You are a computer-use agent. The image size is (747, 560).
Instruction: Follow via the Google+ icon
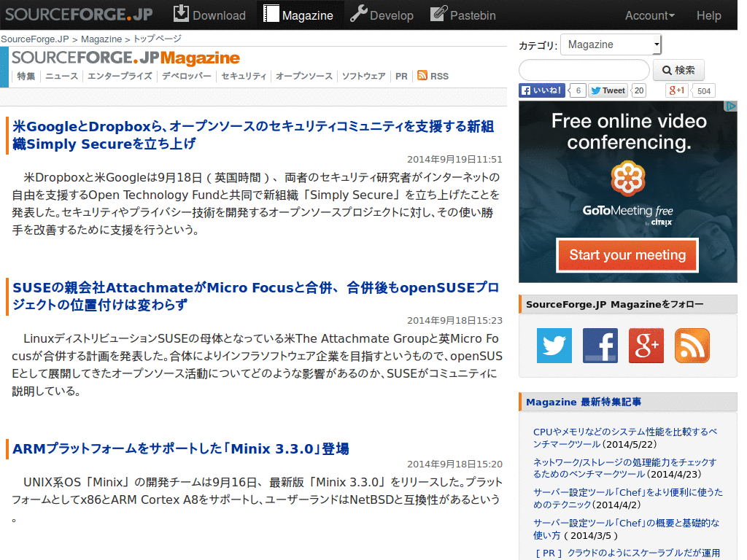coord(646,346)
